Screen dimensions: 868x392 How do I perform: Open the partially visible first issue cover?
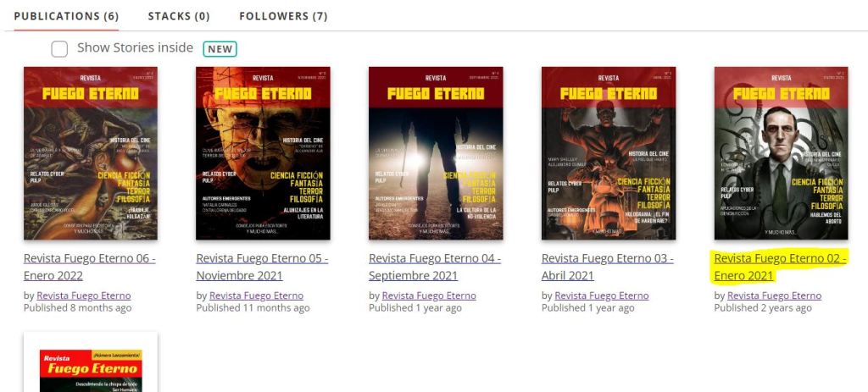click(90, 362)
